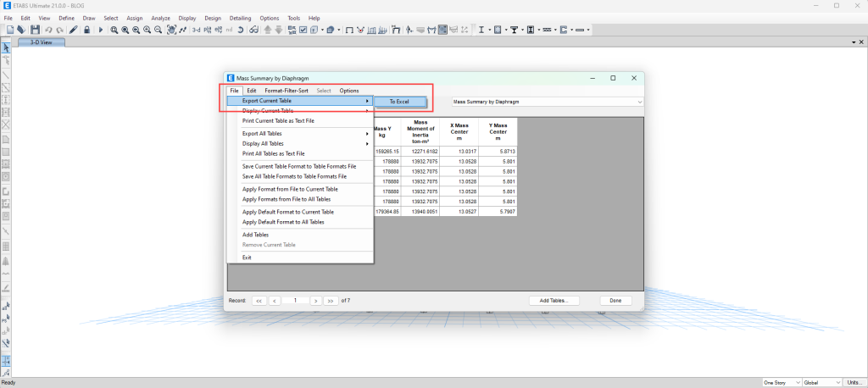Click the glasses perspective toggle icon

(253, 30)
